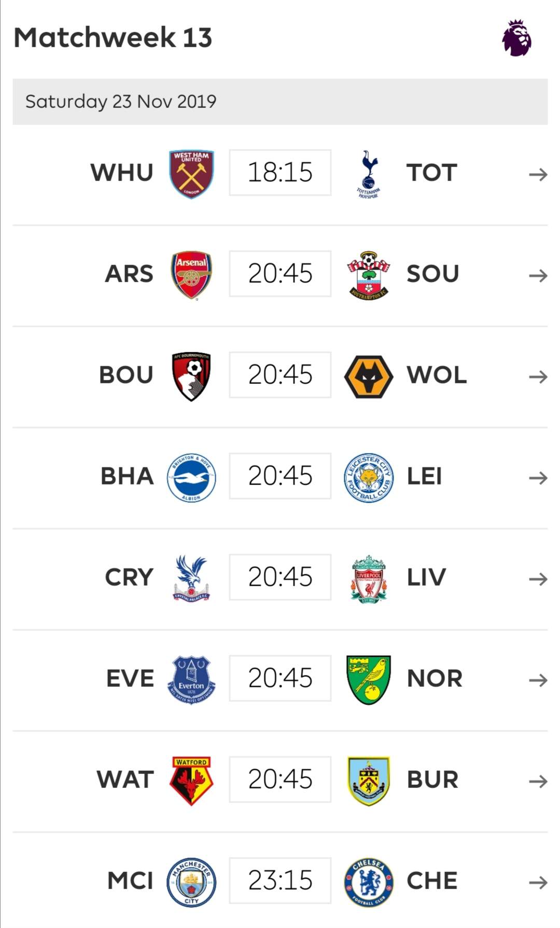Click the Watford club crest
This screenshot has width=560, height=928.
pyautogui.click(x=191, y=780)
